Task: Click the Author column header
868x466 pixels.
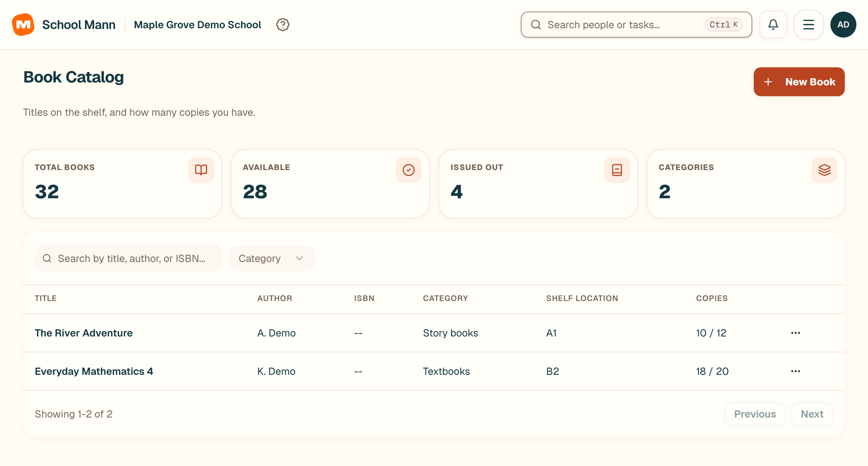Action: (275, 298)
